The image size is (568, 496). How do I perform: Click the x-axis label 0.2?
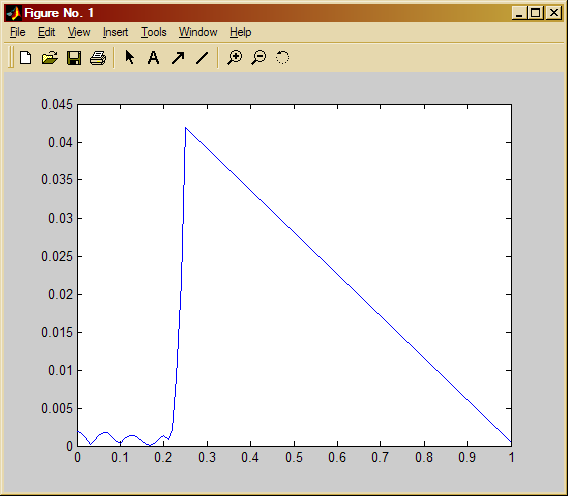[x=163, y=458]
